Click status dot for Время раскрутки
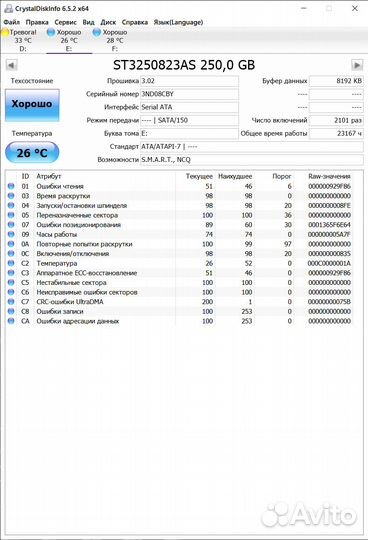 click(x=11, y=196)
